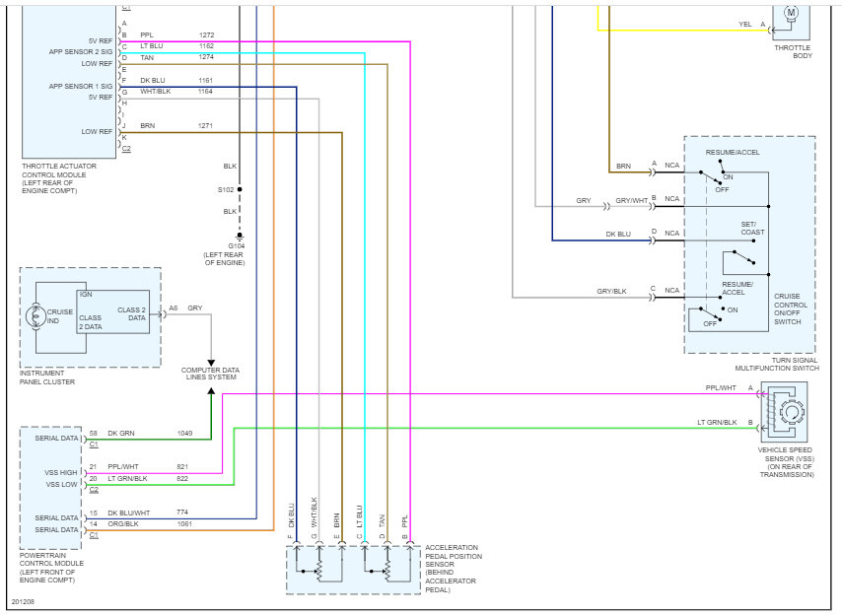842x616 pixels.
Task: Select the left potentiometer in the pedal position sensor
Action: (319, 571)
